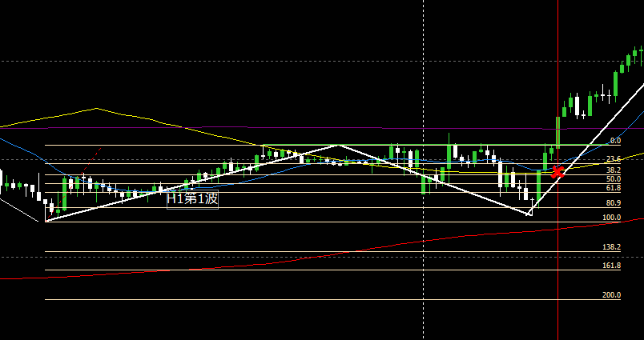
Task: Click the Fibonacci '61.8' level label
Action: (x=614, y=188)
